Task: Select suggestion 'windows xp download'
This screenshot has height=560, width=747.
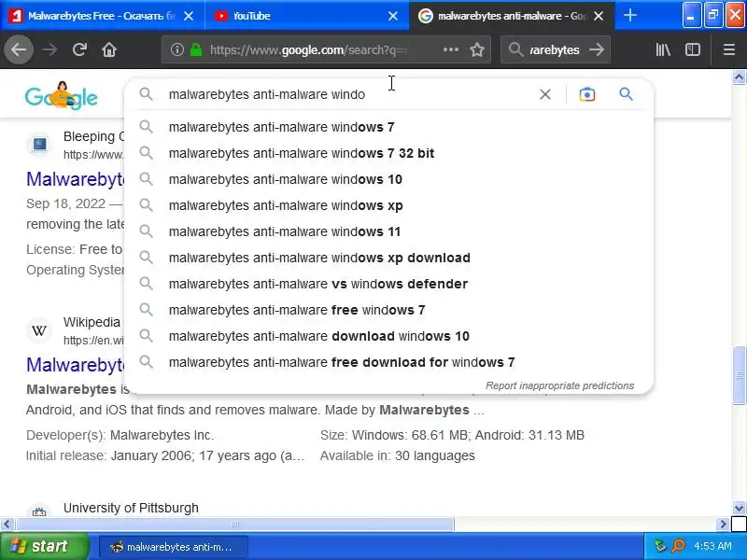Action: pos(388,258)
